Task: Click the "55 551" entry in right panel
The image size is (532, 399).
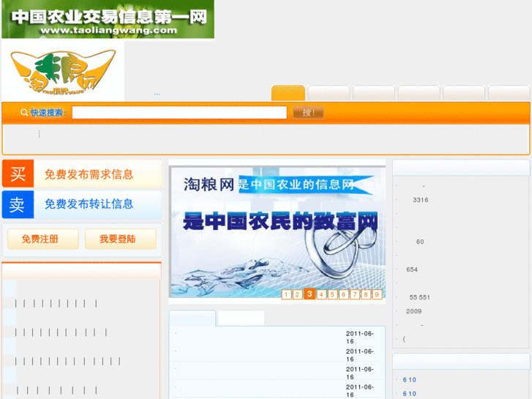Action: click(419, 297)
